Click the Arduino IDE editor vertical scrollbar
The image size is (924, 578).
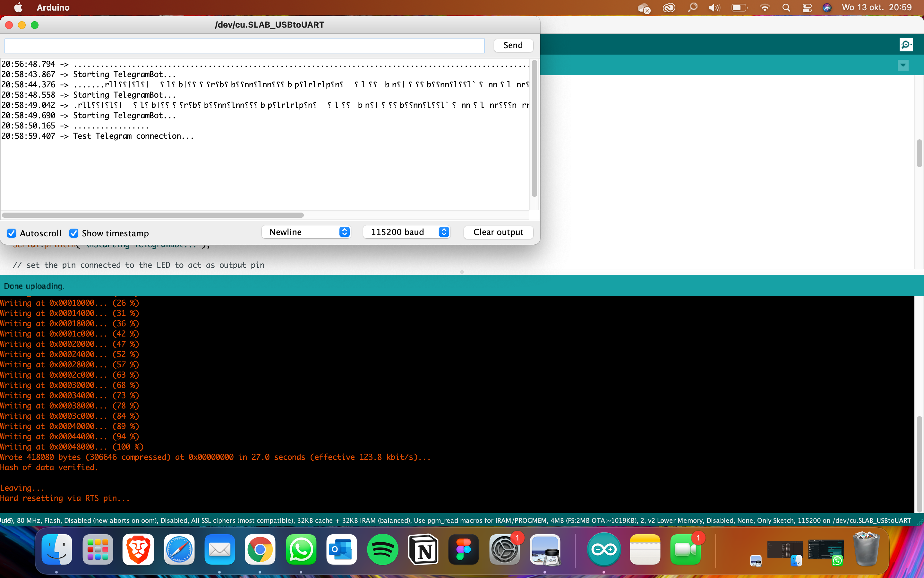919,153
